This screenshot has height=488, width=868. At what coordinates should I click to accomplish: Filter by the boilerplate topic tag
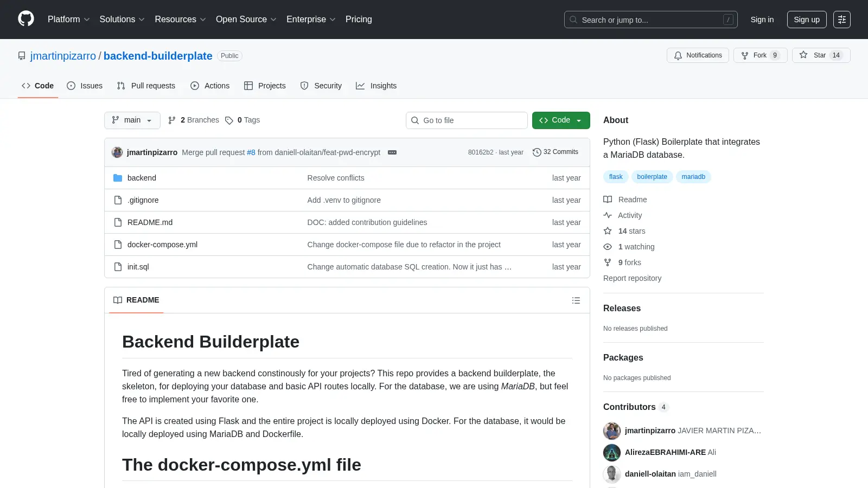[652, 177]
